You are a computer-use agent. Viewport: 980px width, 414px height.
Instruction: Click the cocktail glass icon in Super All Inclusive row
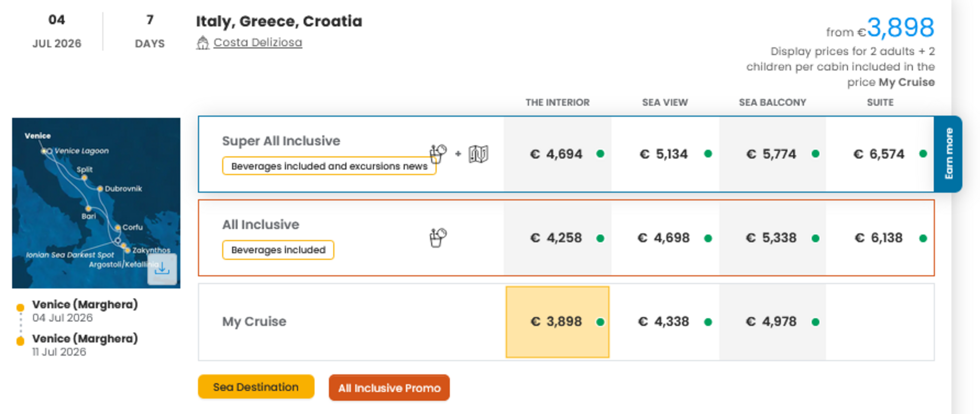pos(438,154)
